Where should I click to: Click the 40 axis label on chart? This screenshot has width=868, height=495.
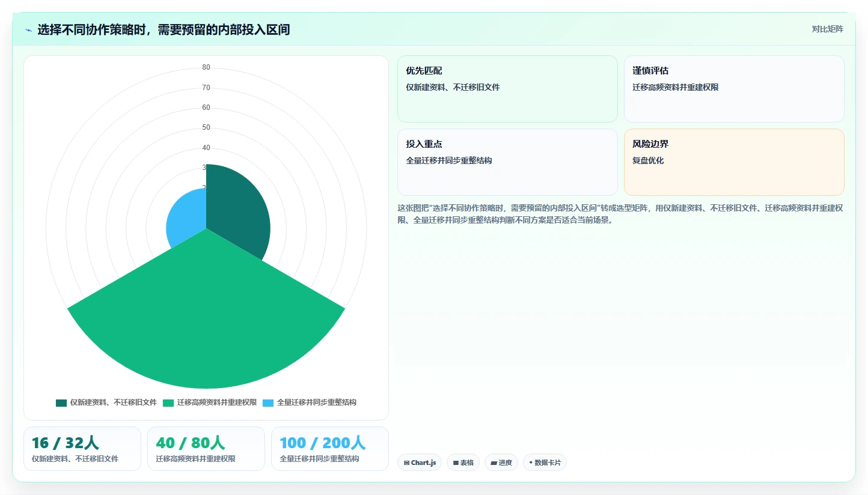[x=206, y=148]
